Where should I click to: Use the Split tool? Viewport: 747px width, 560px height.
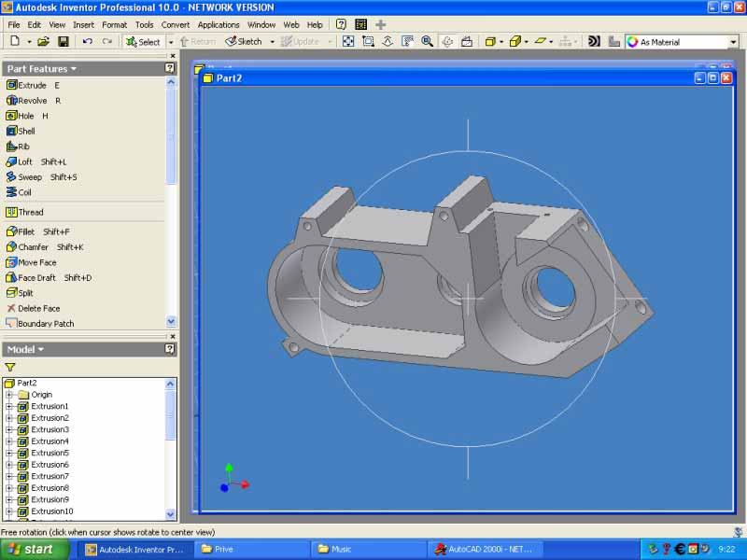click(20, 293)
